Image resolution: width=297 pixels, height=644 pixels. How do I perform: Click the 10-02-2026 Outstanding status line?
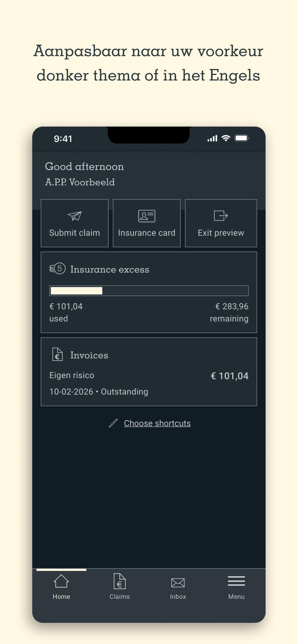click(x=99, y=391)
